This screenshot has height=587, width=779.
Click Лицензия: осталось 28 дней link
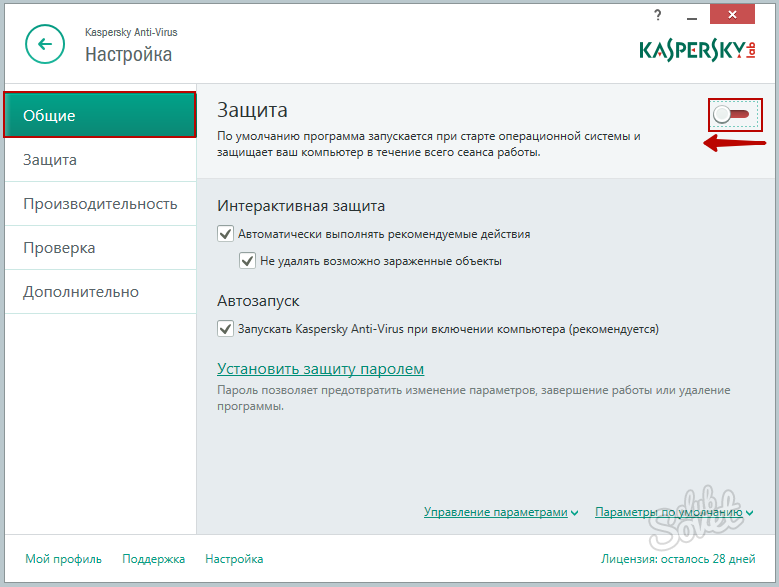pyautogui.click(x=678, y=559)
